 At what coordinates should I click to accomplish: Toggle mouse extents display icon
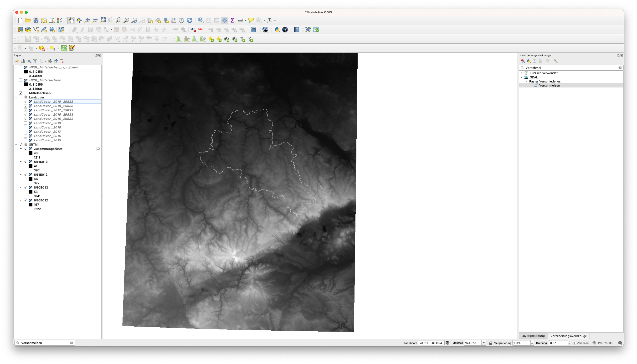pos(447,343)
